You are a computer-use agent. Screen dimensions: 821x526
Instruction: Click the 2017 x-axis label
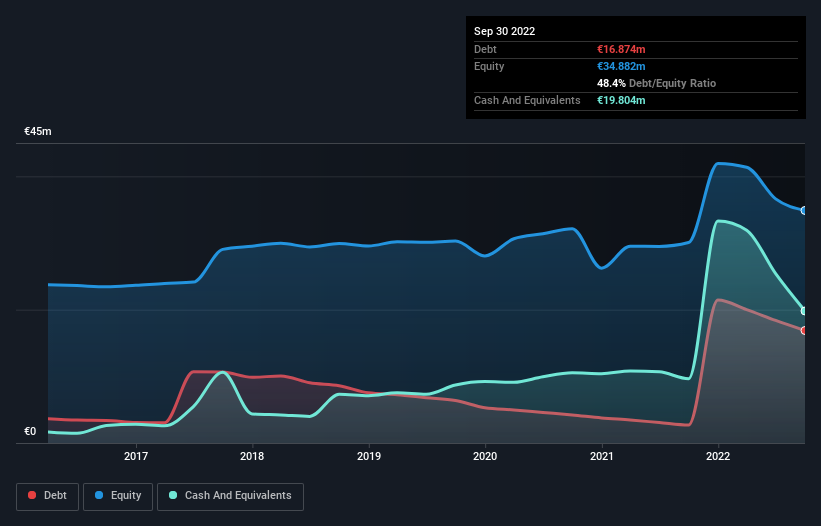point(136,456)
